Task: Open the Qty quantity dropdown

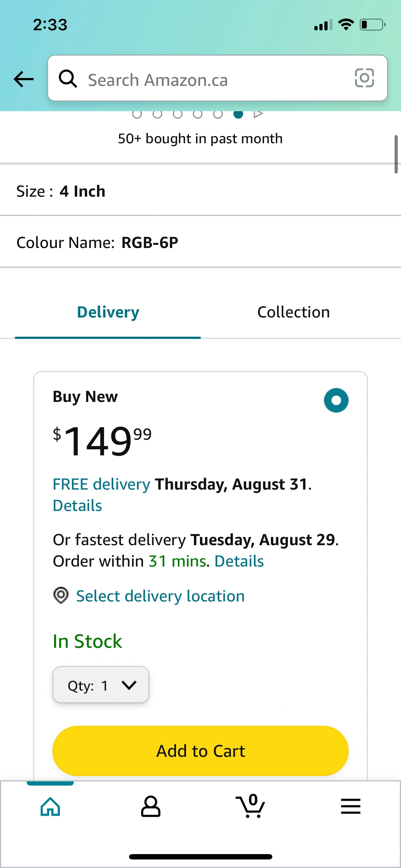Action: (x=101, y=685)
